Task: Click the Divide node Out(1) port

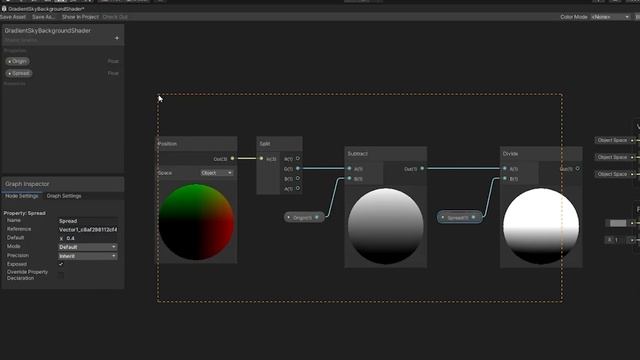Action: click(578, 168)
